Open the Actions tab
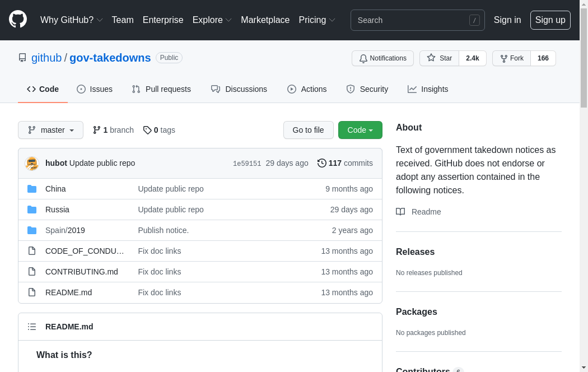Screen dimensions: 588x372 (x=307, y=89)
